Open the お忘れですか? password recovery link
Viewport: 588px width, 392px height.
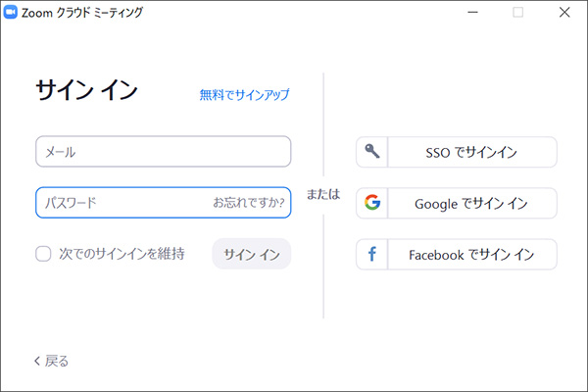(249, 203)
